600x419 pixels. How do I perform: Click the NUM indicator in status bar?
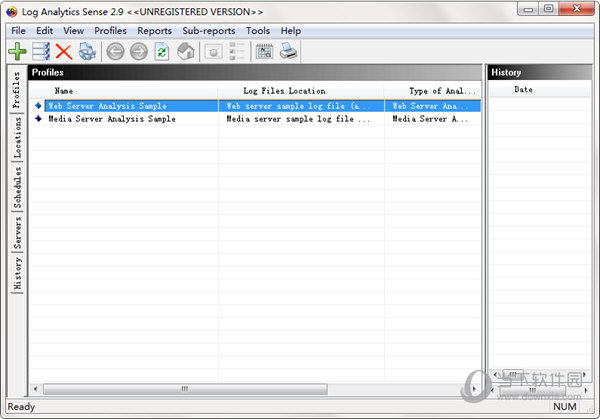pyautogui.click(x=564, y=406)
